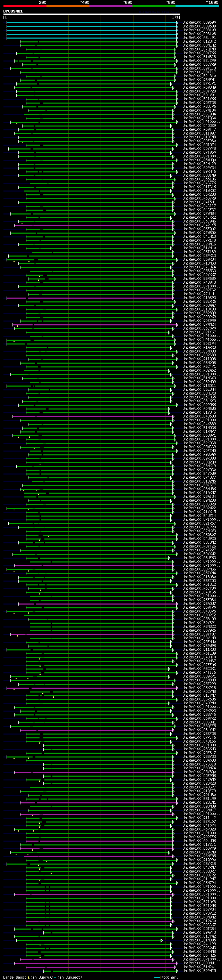This screenshot has height=980, width=222.
Task: Select the UniRef100_B1M241 label
Action: [x=199, y=967]
